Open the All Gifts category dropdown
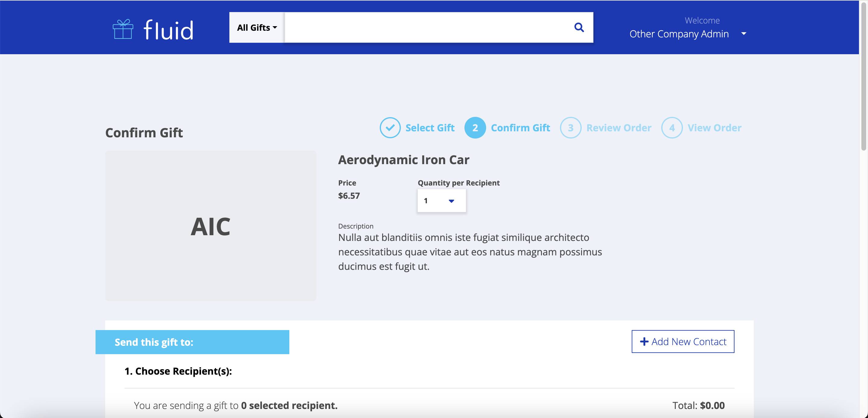 257,28
